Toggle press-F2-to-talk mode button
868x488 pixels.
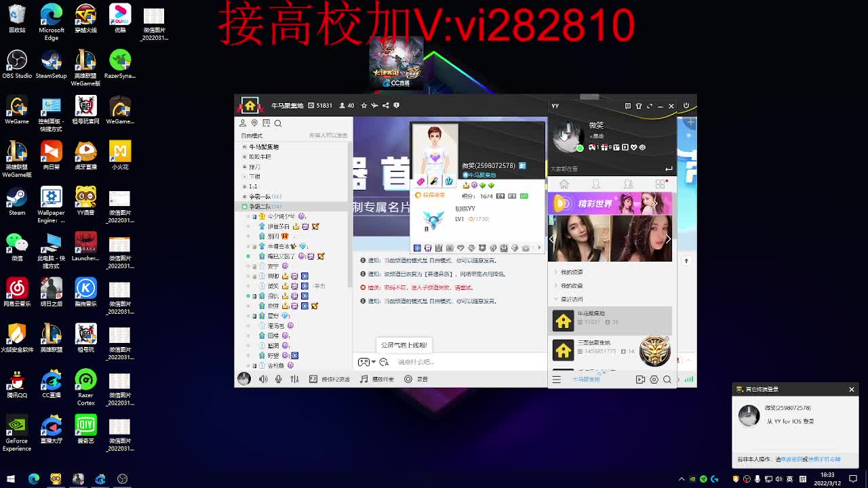330,379
